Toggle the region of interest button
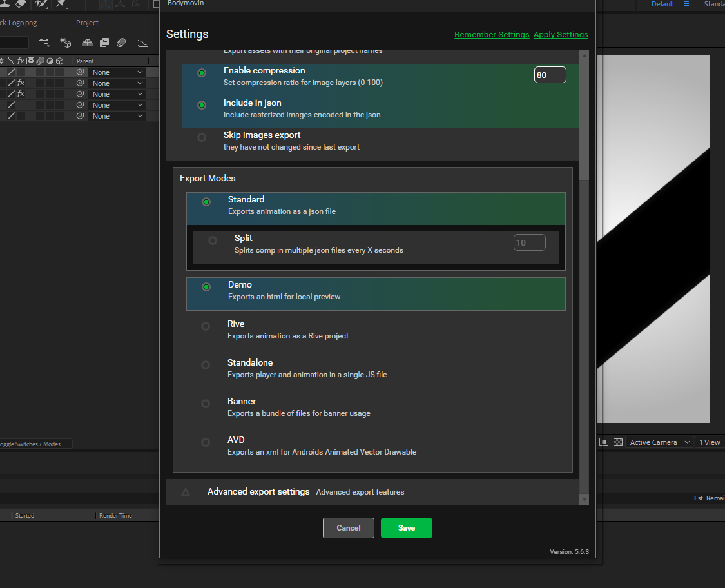 tap(604, 442)
